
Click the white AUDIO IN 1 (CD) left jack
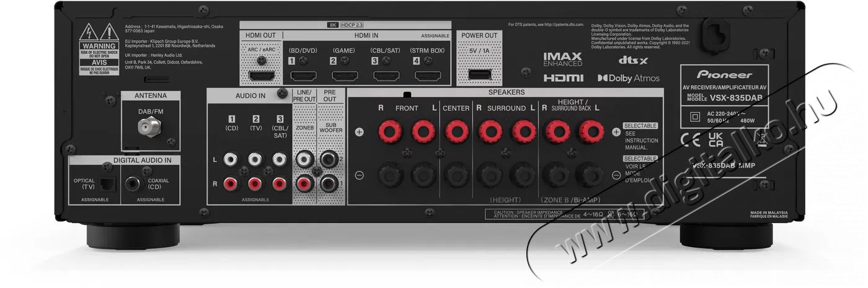point(231,160)
